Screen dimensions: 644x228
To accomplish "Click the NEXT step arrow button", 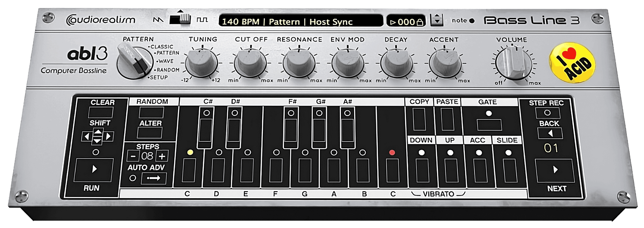I will click(x=555, y=170).
